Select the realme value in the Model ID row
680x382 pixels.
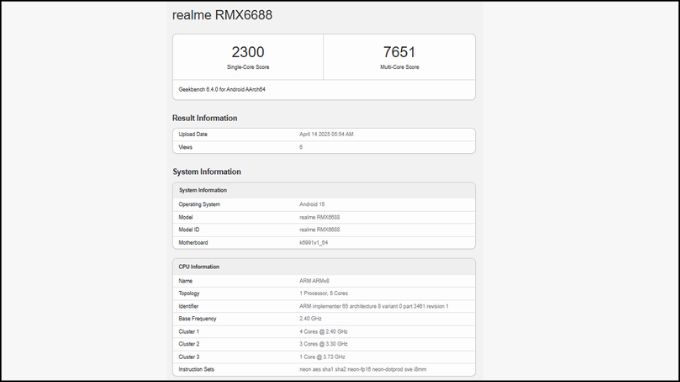coord(319,230)
